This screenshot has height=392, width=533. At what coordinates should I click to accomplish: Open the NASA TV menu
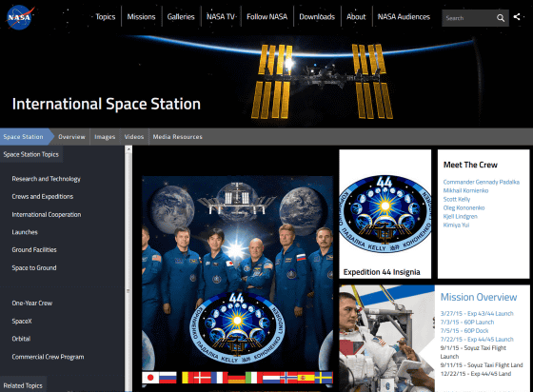click(x=221, y=16)
